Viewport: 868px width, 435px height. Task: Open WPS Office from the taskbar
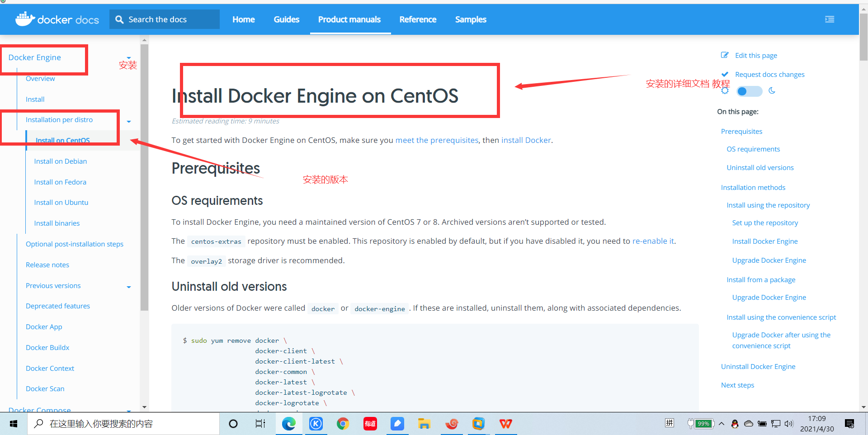coord(506,424)
